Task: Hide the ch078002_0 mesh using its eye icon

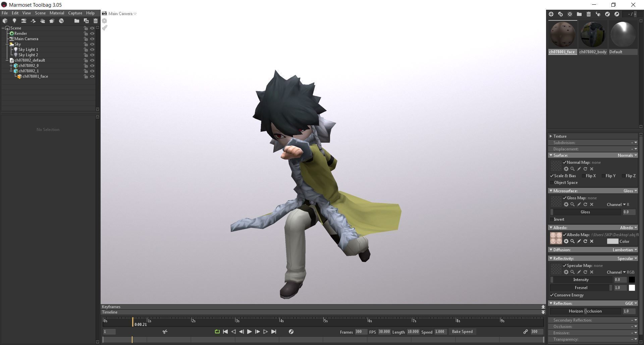Action: pos(92,66)
